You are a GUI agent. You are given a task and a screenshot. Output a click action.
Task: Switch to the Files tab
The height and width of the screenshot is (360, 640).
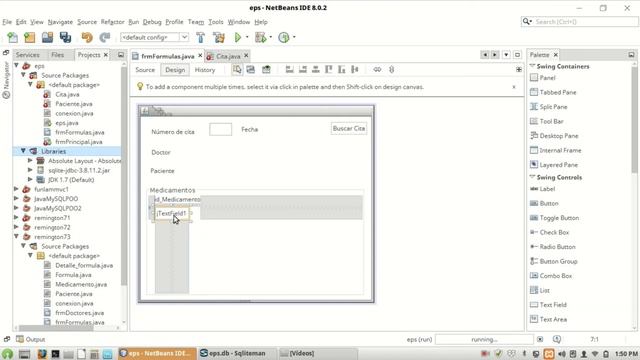point(57,55)
